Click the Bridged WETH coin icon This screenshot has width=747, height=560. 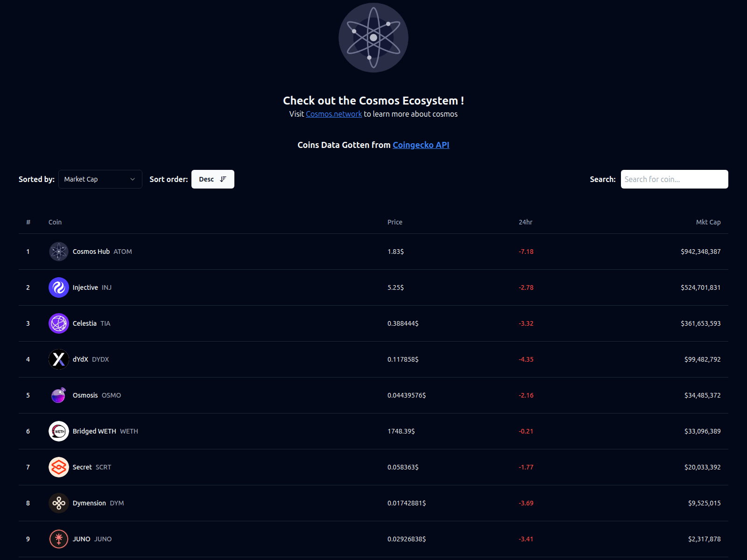59,431
